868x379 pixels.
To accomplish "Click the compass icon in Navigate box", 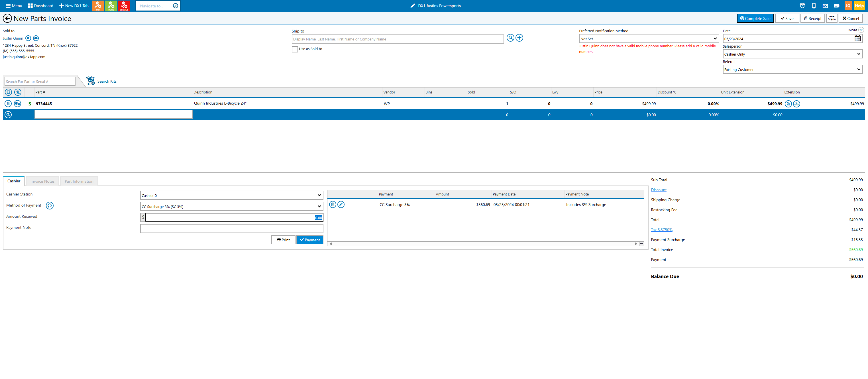I will [175, 6].
